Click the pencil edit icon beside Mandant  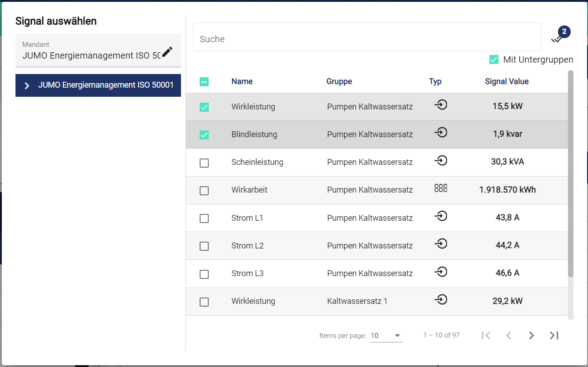pos(167,52)
